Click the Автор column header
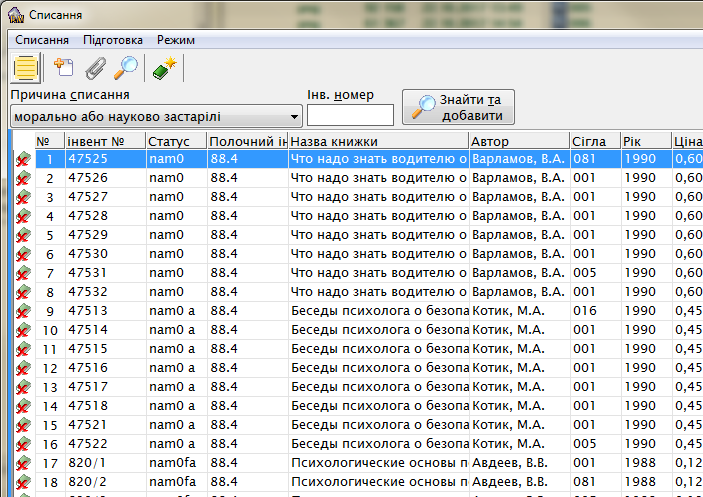Viewport: 703px width, 497px height. tap(518, 141)
